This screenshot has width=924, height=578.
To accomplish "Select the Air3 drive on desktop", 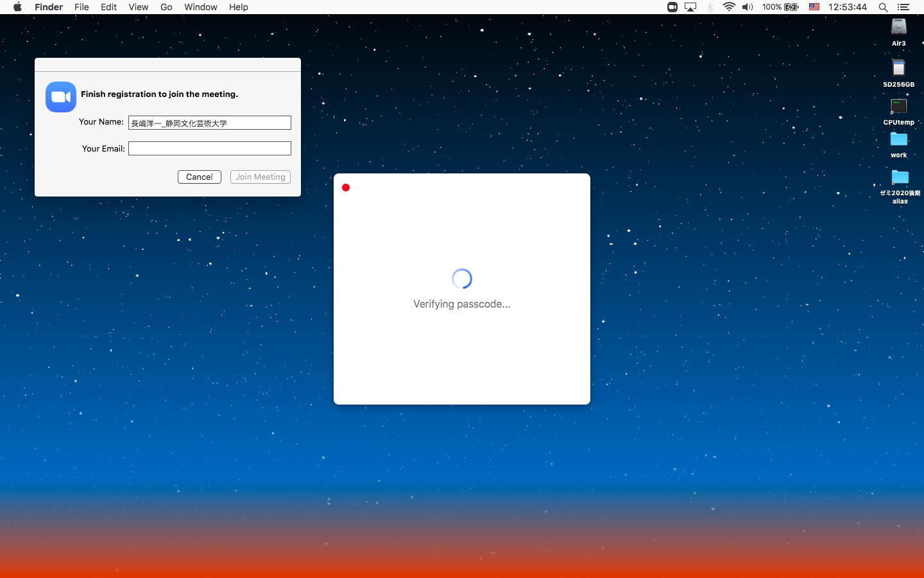I will click(x=898, y=27).
